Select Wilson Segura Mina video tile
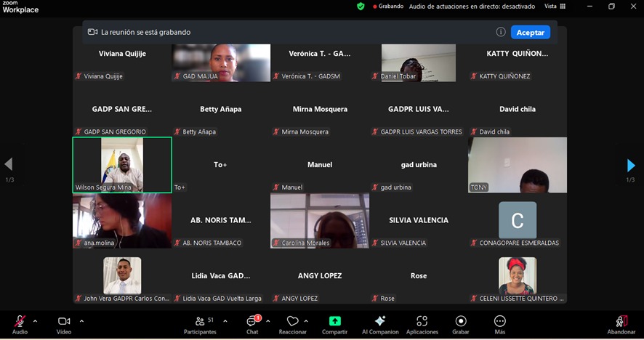This screenshot has height=340, width=644. (x=122, y=165)
